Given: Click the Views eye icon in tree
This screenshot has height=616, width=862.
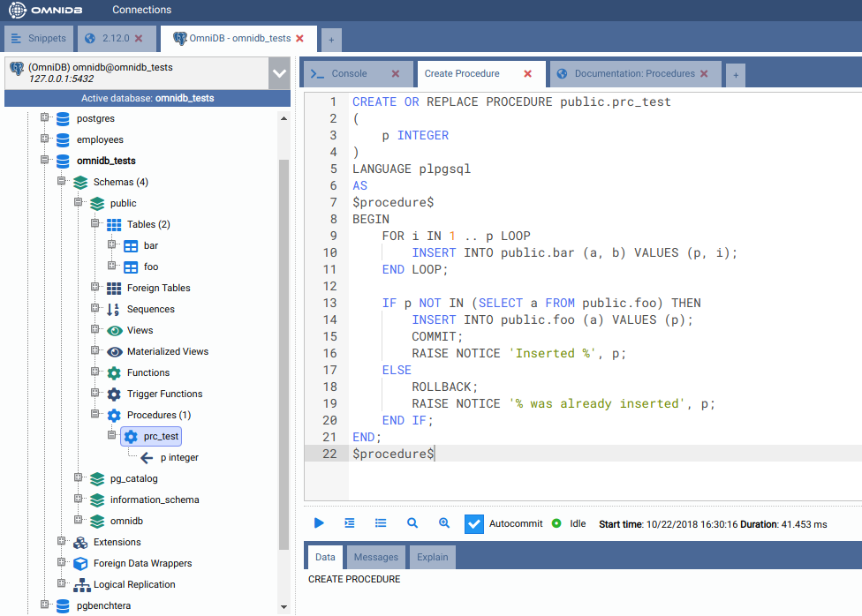Looking at the screenshot, I should click(x=114, y=331).
